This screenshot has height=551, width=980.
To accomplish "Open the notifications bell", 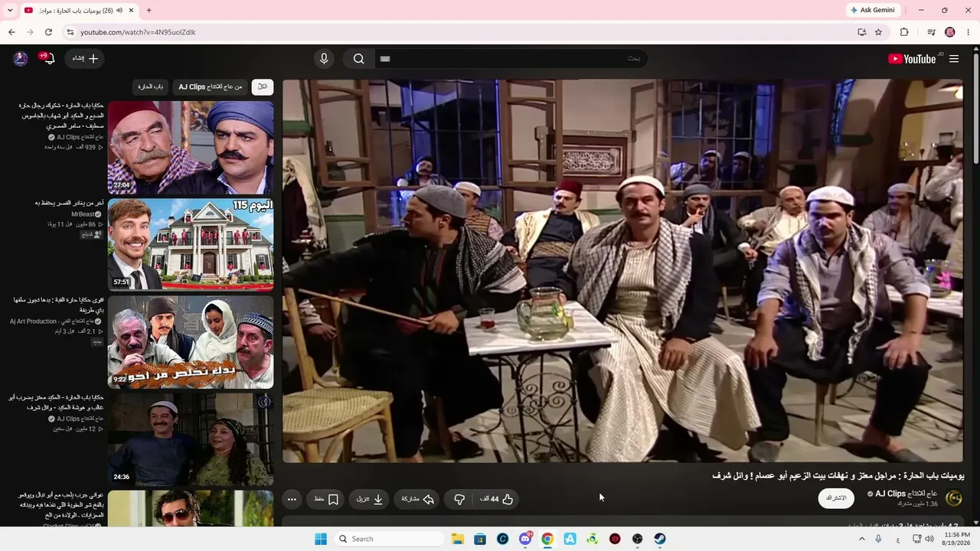I will tap(49, 59).
